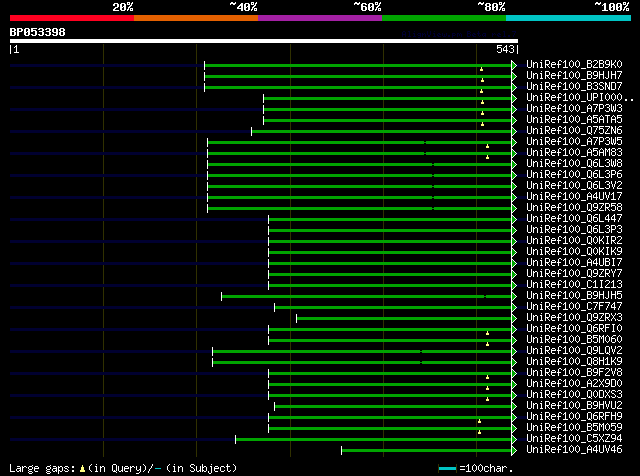Select the UniRef100_B5M059 label
640x476 pixels.
pyautogui.click(x=574, y=428)
